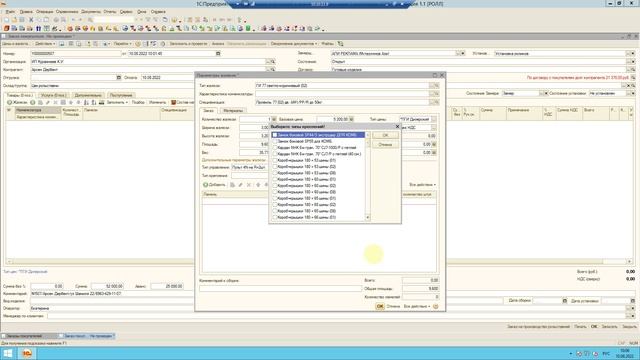Check the first highlighted Замок боковой SP44 item

click(275, 135)
